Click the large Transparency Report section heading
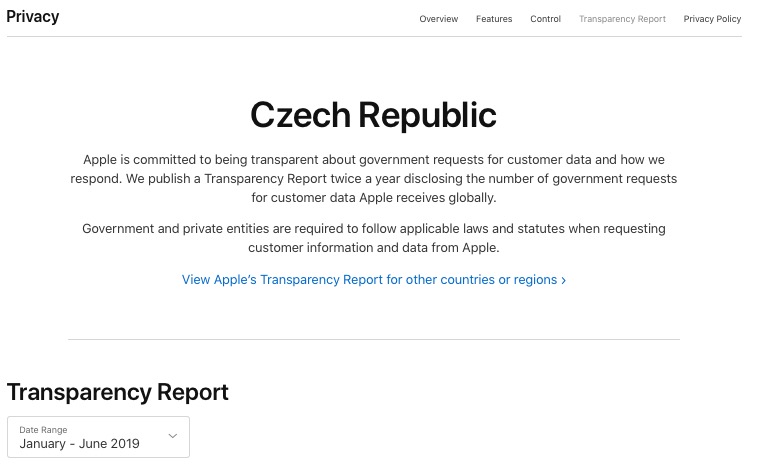The height and width of the screenshot is (467, 759). pyautogui.click(x=118, y=392)
